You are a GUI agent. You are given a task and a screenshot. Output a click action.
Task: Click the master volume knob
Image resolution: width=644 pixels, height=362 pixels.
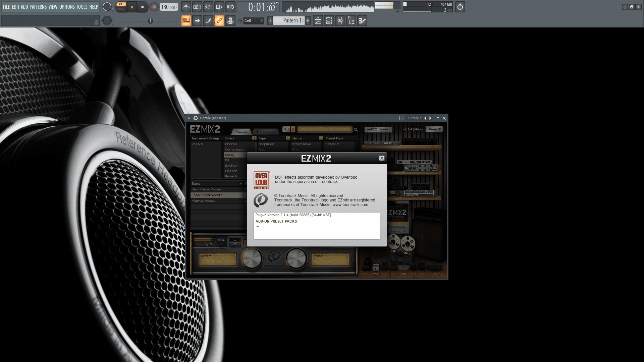(x=107, y=7)
